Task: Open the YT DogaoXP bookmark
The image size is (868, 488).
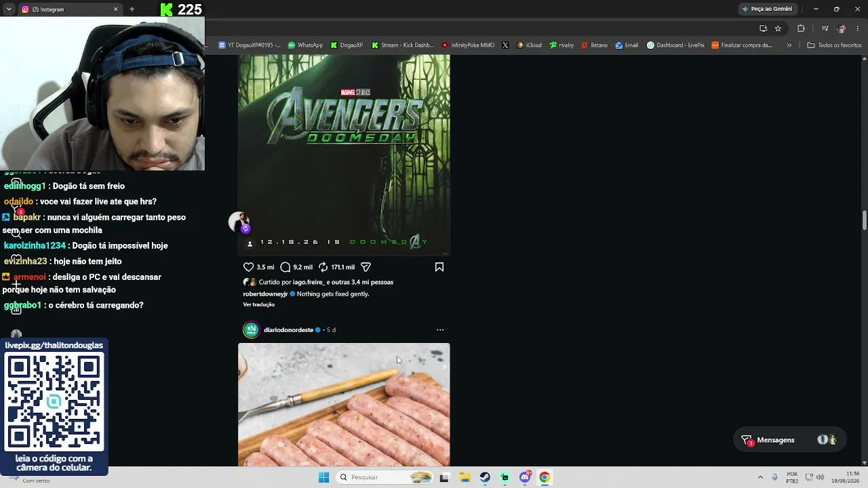Action: click(249, 45)
